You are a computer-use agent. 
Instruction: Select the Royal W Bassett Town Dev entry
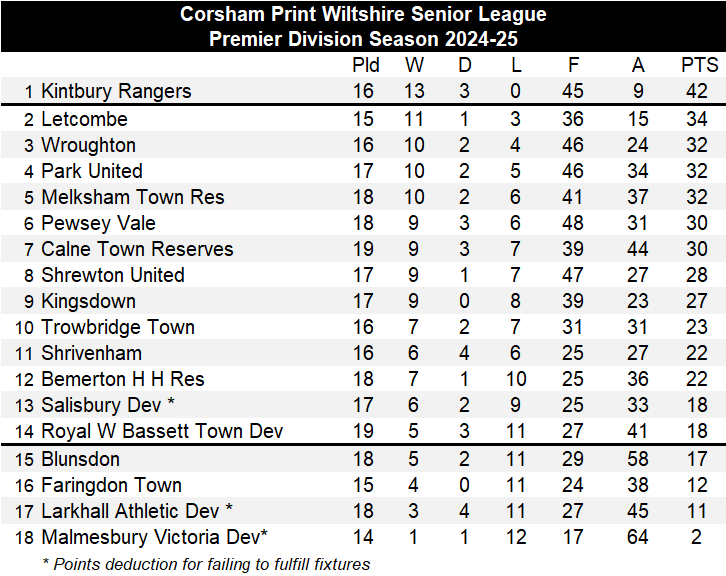[162, 431]
